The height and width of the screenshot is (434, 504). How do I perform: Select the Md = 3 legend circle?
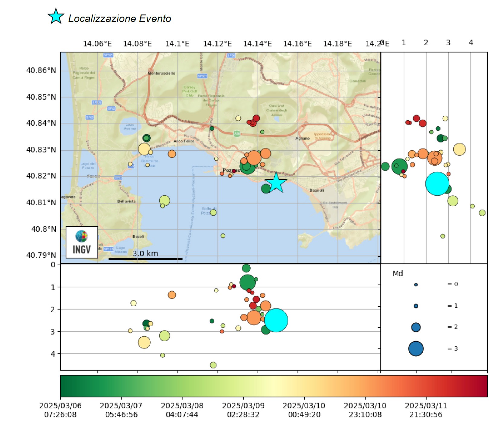[x=416, y=349]
